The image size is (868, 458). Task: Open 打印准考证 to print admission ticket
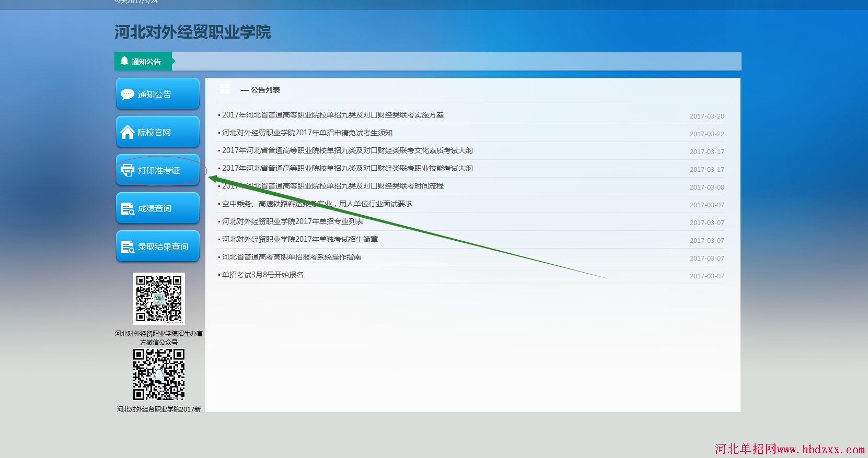pos(158,170)
